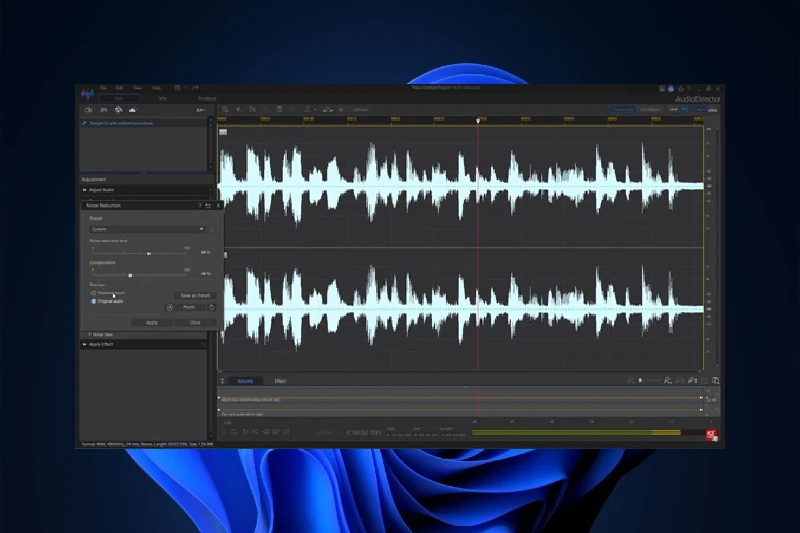Click the cut scissors icon in editing toolbar
The width and height of the screenshot is (800, 533).
tap(240, 109)
